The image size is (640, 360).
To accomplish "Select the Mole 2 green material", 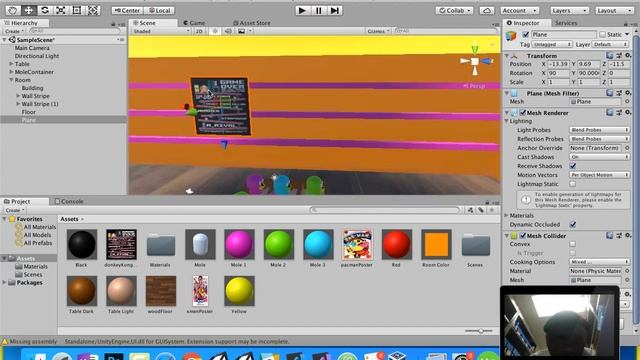I will tap(278, 244).
